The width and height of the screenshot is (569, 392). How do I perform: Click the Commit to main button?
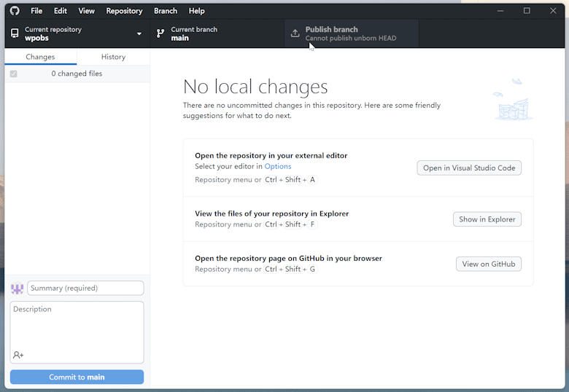tap(77, 377)
